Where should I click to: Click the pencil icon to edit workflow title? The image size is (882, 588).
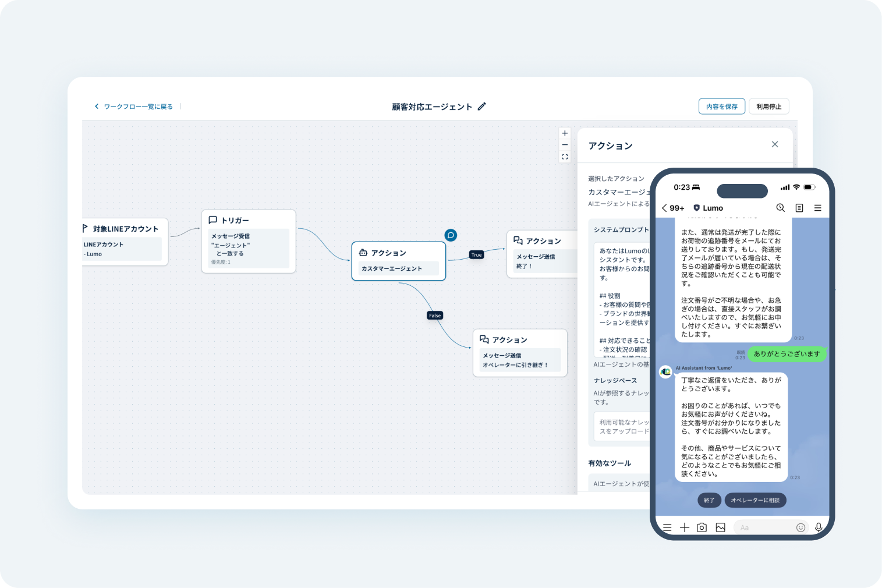click(481, 107)
